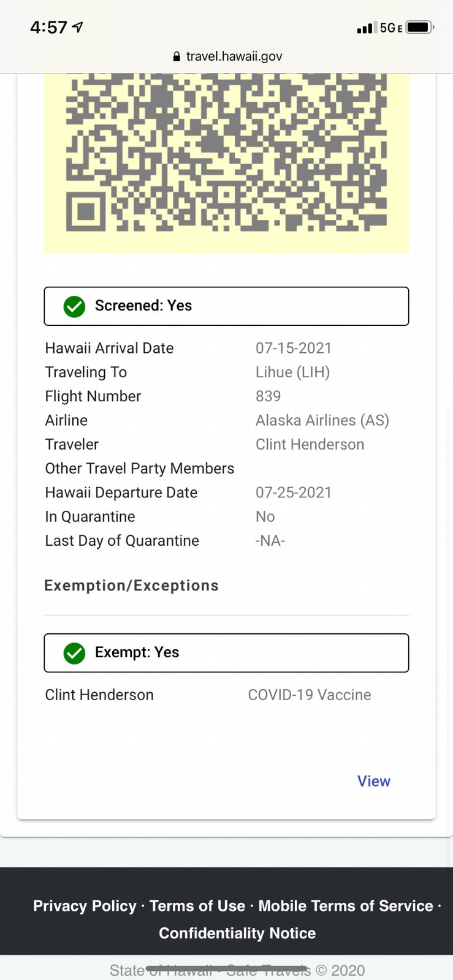Screen dimensions: 453x980
Task: Tap the travel.hawaii.gov address bar
Action: coord(234,56)
